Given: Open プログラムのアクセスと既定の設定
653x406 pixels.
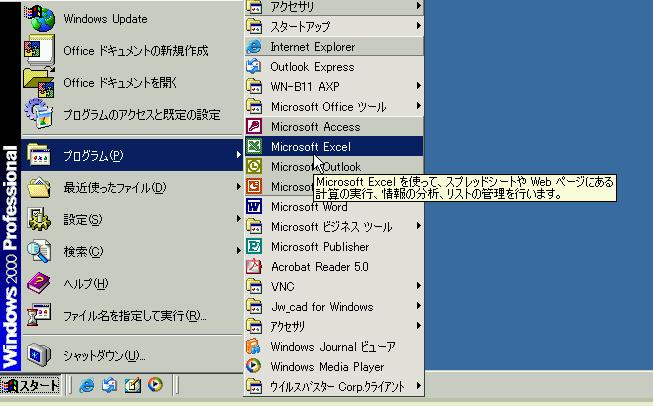Looking at the screenshot, I should pos(132,114).
